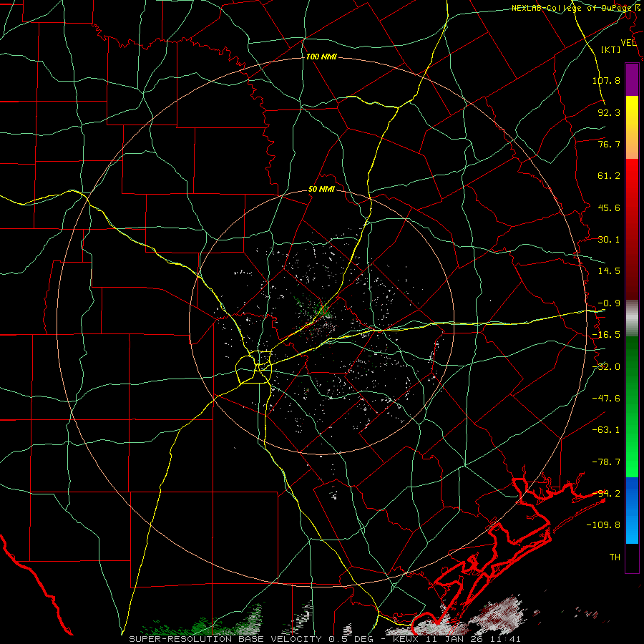Click the [KT] units label

click(611, 49)
